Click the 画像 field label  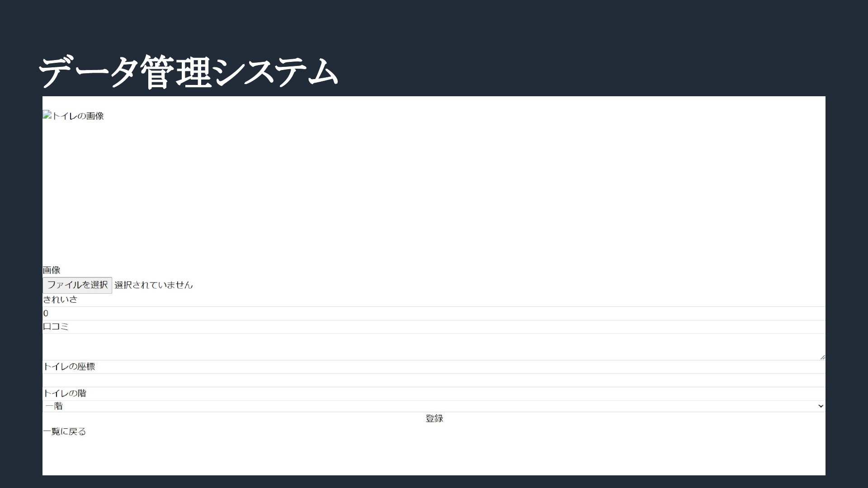[52, 270]
